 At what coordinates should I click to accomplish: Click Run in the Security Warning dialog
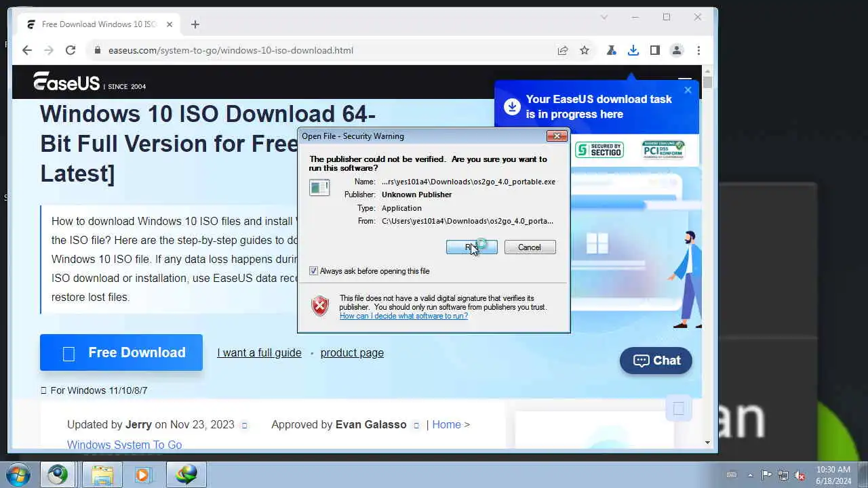tap(472, 247)
